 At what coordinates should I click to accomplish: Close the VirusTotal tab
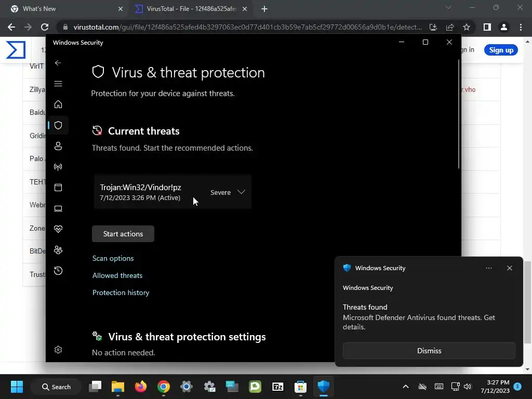(x=245, y=9)
